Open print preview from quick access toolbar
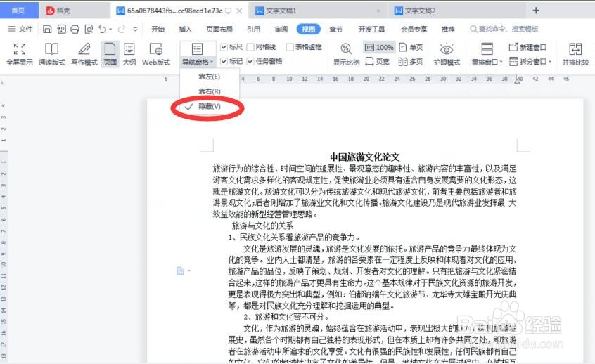This screenshot has width=595, height=364. coord(89,29)
